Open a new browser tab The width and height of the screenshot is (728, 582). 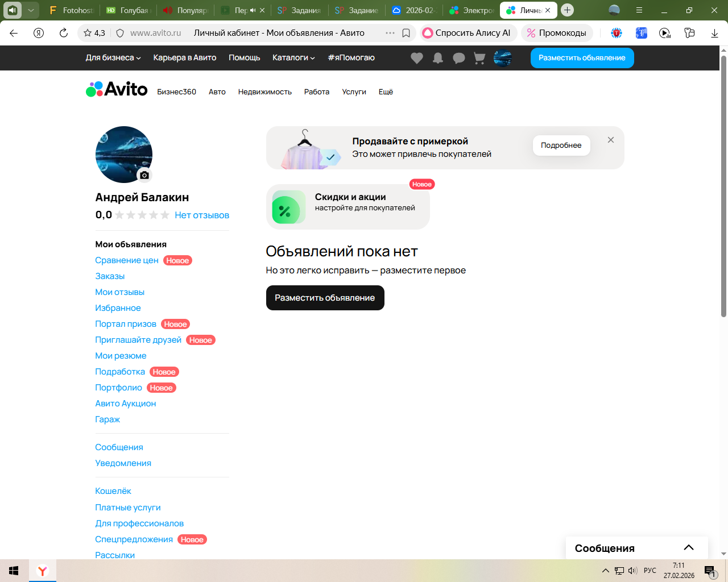click(x=567, y=10)
